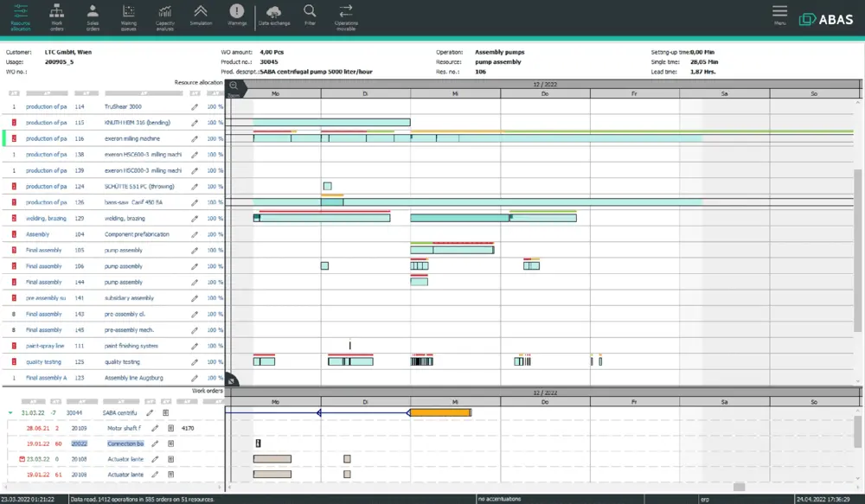Select the SCHÜTTE throwing operation block
Screen dimensions: 865x504
pos(327,187)
